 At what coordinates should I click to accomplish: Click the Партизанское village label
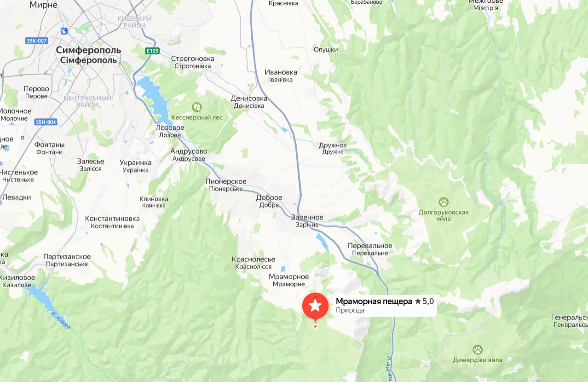[67, 257]
